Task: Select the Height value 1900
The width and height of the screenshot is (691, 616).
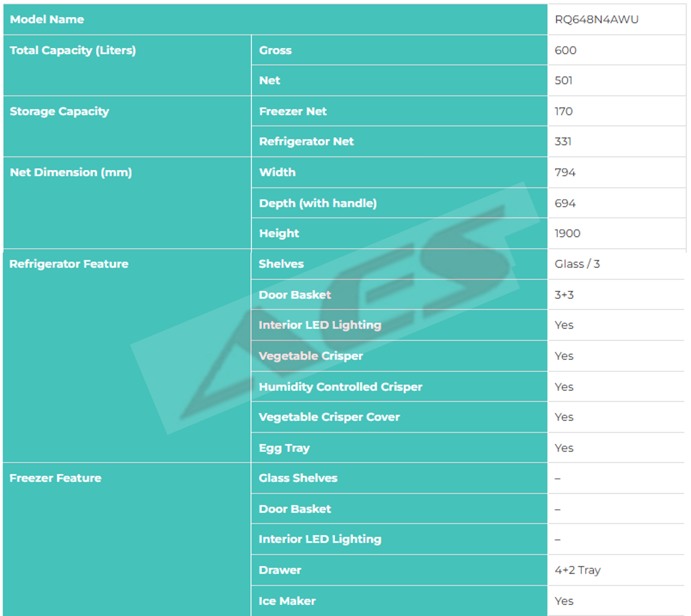Action: coord(567,233)
